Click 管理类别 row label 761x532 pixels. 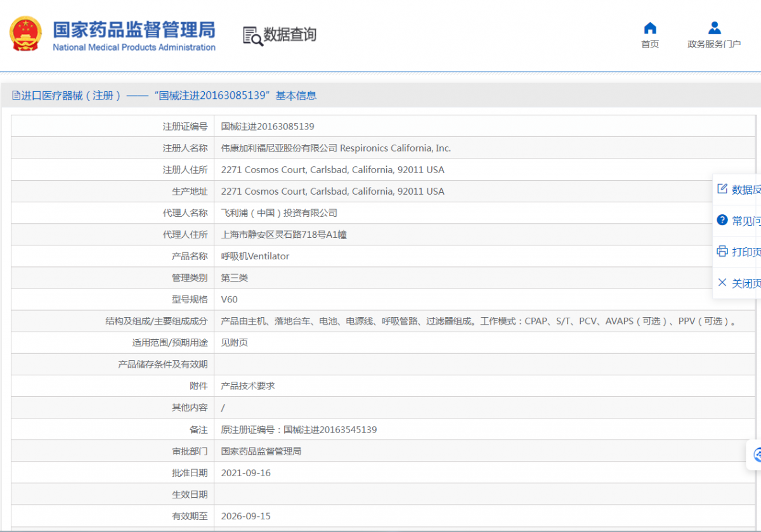(x=190, y=278)
